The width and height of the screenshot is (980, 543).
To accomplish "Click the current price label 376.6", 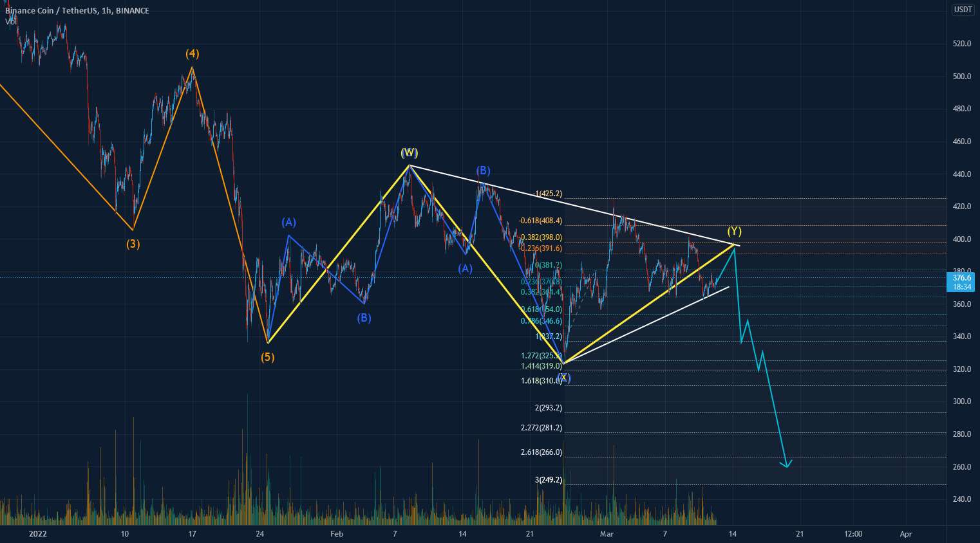I will point(963,277).
